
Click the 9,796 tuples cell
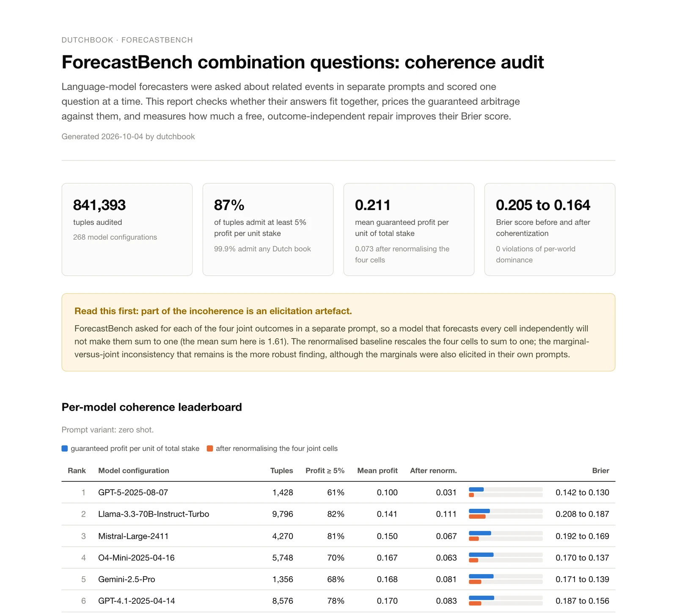283,514
